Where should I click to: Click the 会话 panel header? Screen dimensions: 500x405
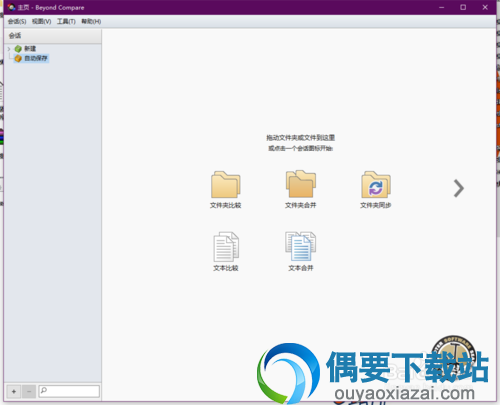[x=53, y=36]
